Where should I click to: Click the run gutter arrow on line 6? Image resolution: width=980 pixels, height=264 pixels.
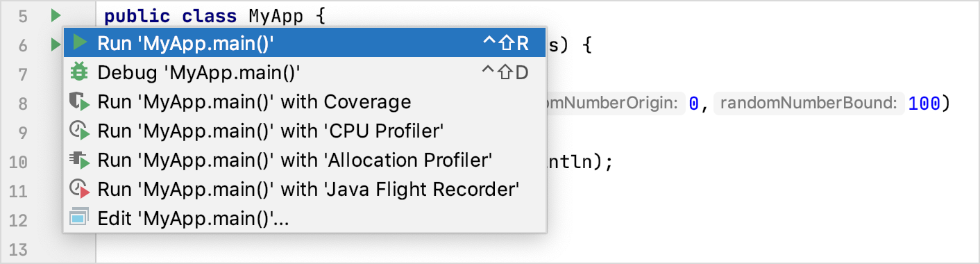(54, 44)
